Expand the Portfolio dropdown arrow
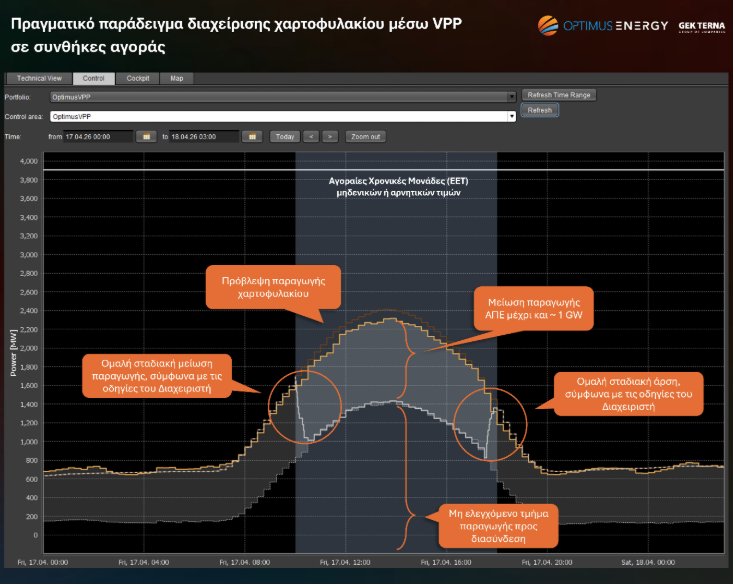Viewport: 733px width, 584px height. [511, 97]
